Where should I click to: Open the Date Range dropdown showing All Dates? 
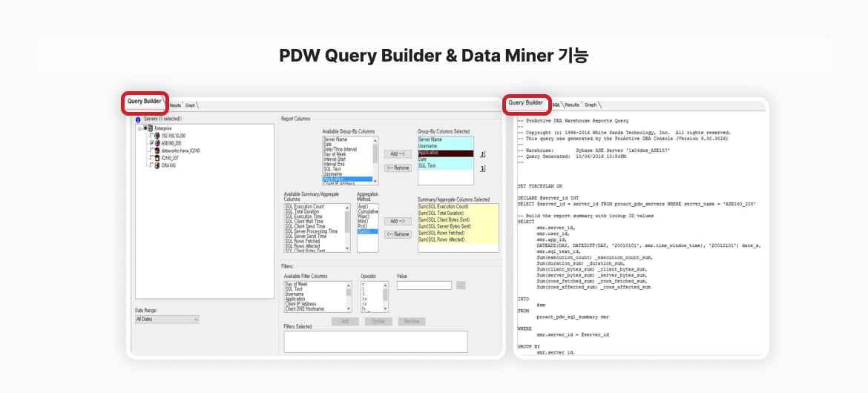pos(167,320)
